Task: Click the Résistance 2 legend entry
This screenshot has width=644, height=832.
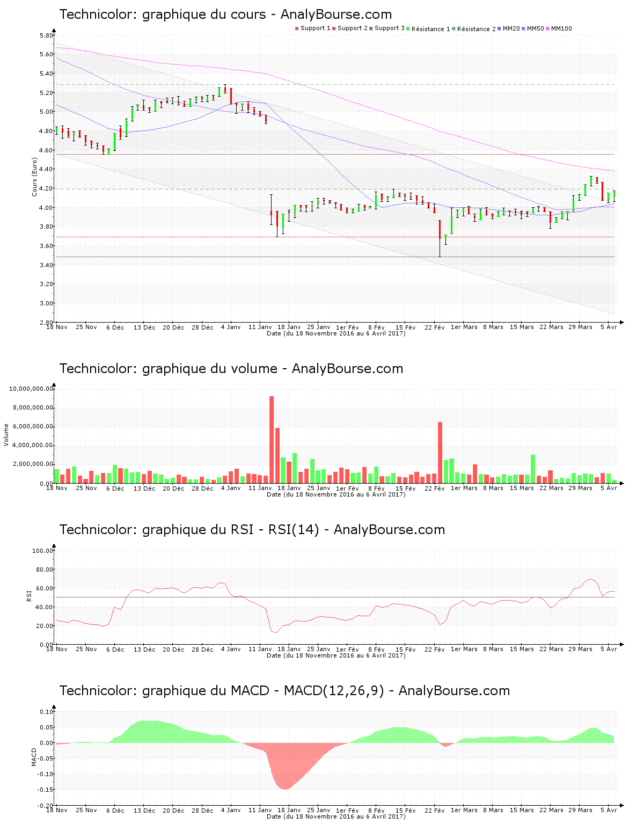Action: [474, 29]
